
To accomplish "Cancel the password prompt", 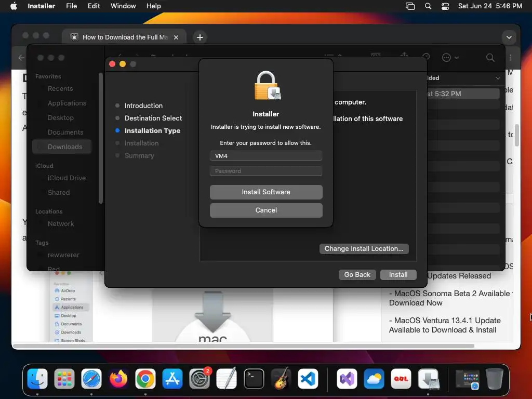I will [266, 210].
